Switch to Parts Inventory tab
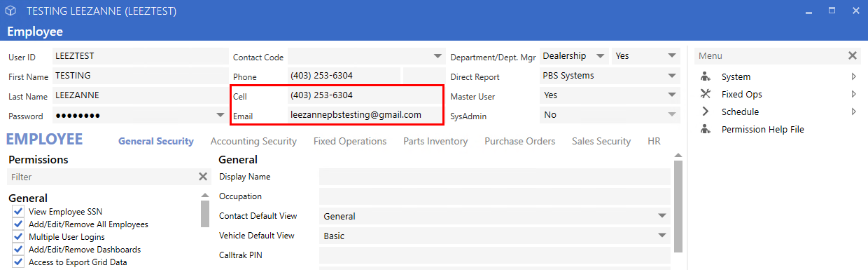Screen dimensions: 868x270 click(435, 141)
